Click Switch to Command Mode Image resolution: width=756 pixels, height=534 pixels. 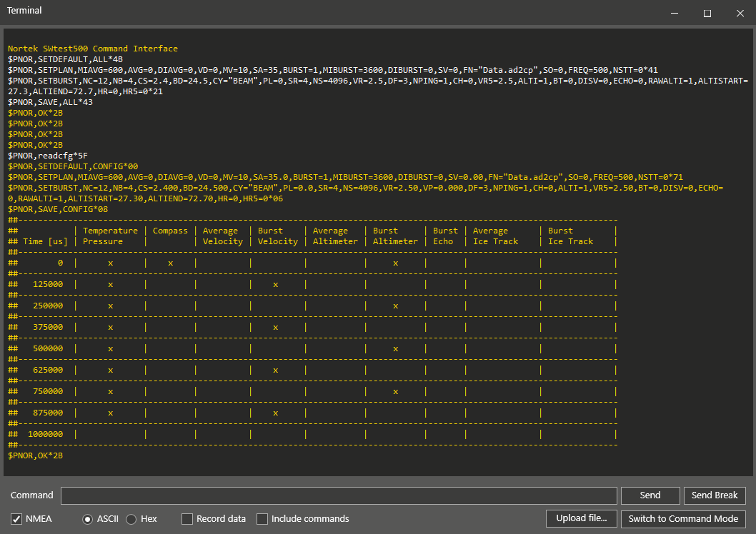tap(683, 518)
